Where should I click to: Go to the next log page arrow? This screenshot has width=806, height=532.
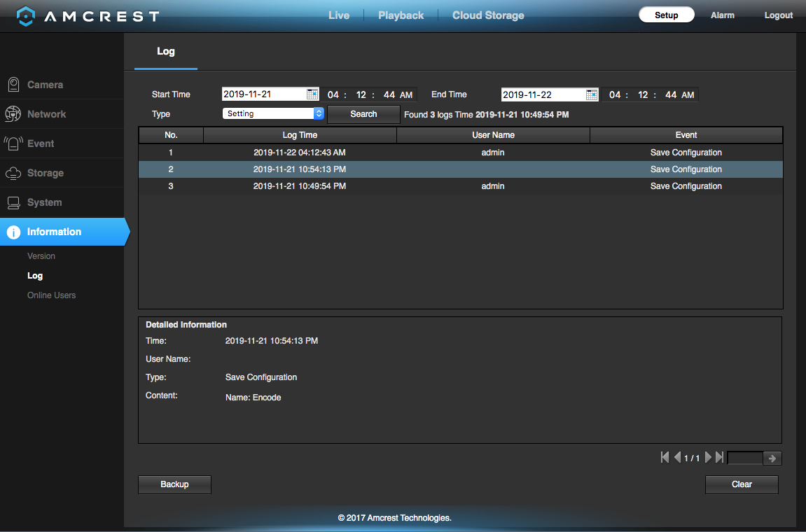pyautogui.click(x=709, y=457)
